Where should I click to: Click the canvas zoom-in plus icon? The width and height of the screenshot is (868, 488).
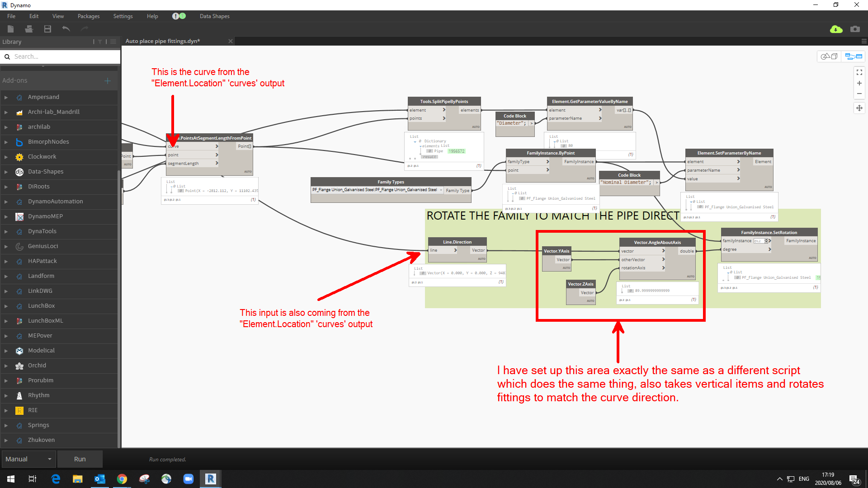[x=859, y=83]
